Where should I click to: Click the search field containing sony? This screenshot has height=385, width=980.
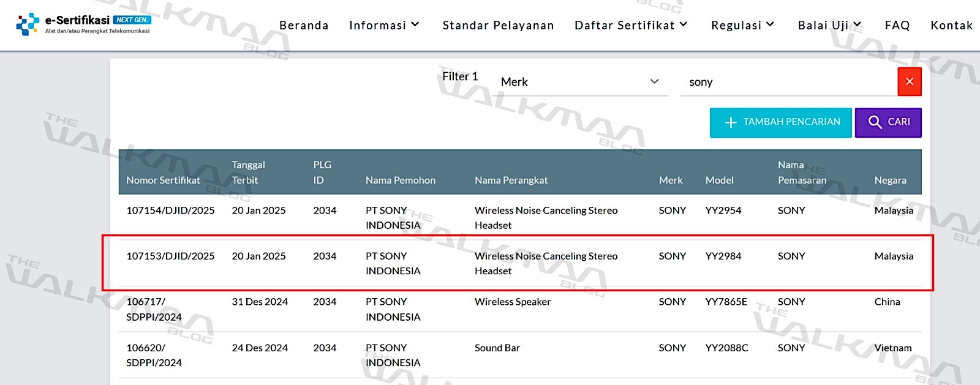pyautogui.click(x=789, y=82)
